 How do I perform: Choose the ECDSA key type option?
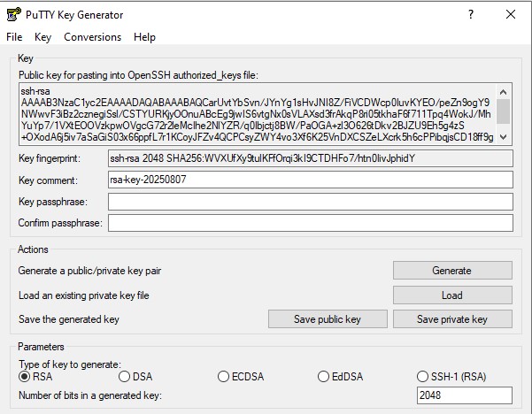click(x=225, y=377)
